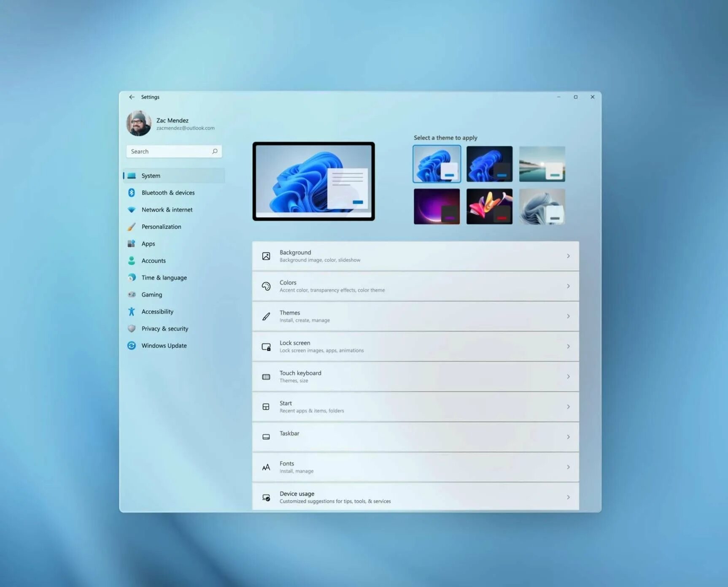Click the Start layout icon
This screenshot has height=587, width=728.
(x=266, y=407)
